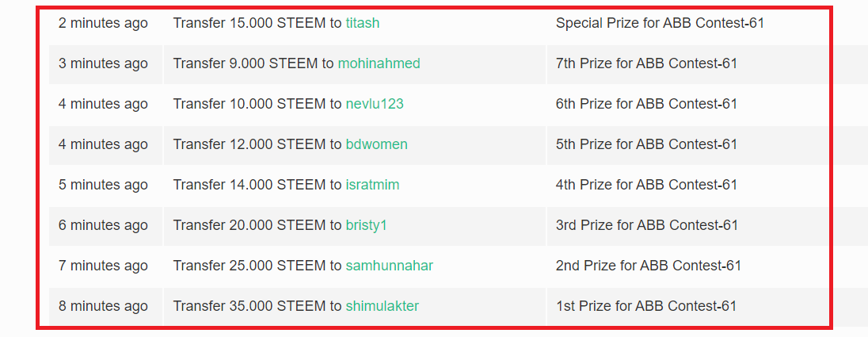
Task: Open the isratmim user link
Action: (x=372, y=185)
